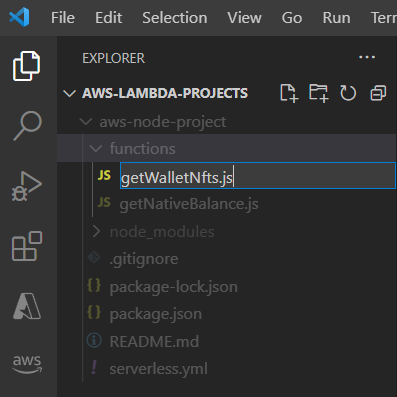The width and height of the screenshot is (397, 397).
Task: Open the Extensions view icon
Action: click(x=27, y=246)
